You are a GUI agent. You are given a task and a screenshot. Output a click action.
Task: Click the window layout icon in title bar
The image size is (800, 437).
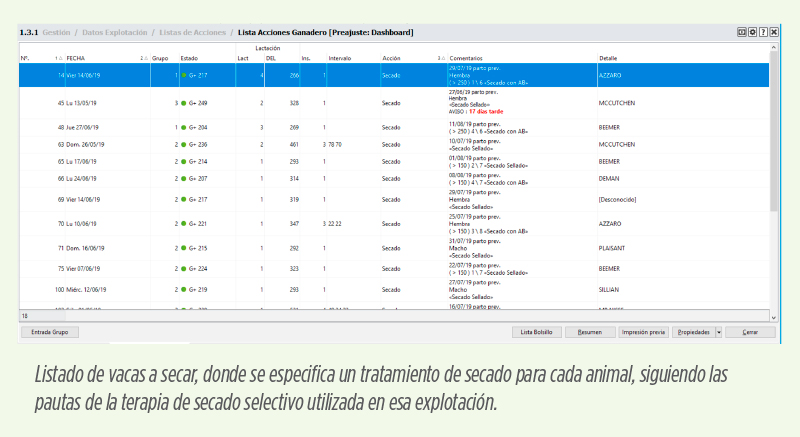pos(741,32)
